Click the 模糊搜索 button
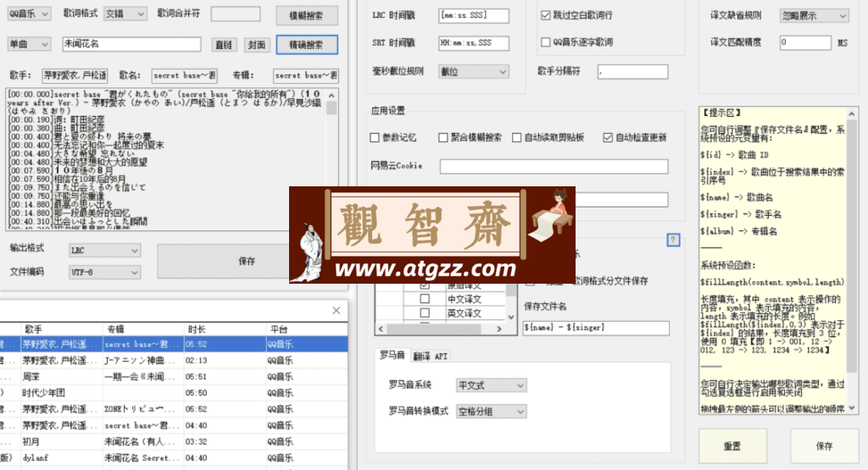Image resolution: width=868 pixels, height=470 pixels. click(307, 15)
